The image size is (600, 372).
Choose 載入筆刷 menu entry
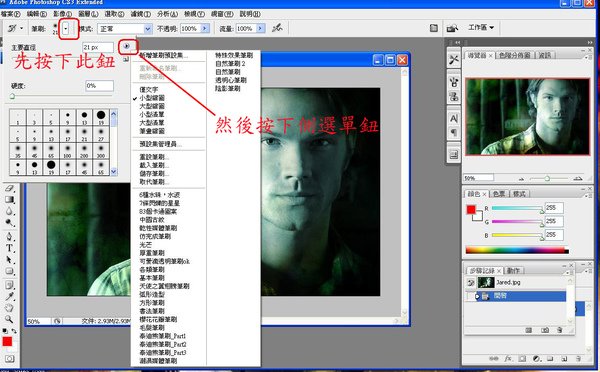pos(154,165)
